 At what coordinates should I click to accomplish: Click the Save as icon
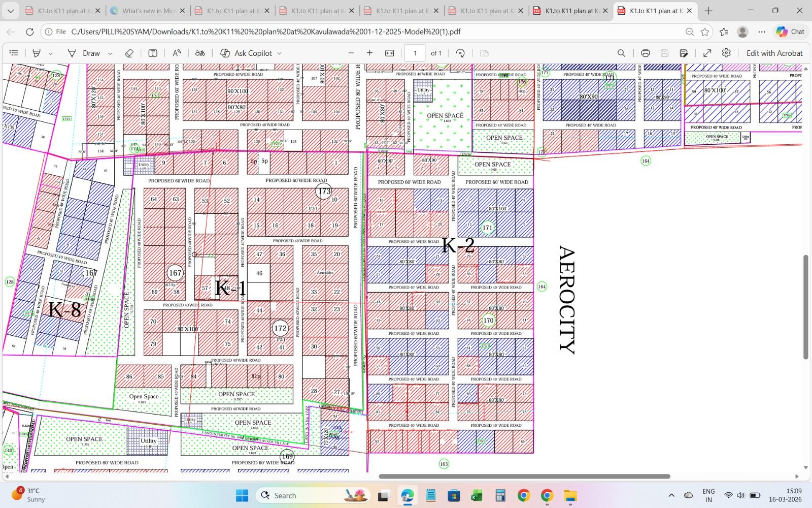(x=684, y=53)
